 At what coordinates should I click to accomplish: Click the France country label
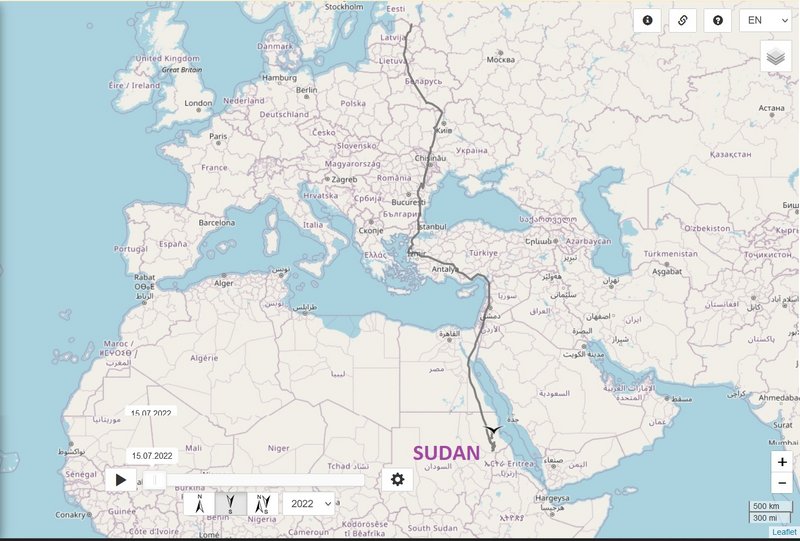[x=214, y=167]
